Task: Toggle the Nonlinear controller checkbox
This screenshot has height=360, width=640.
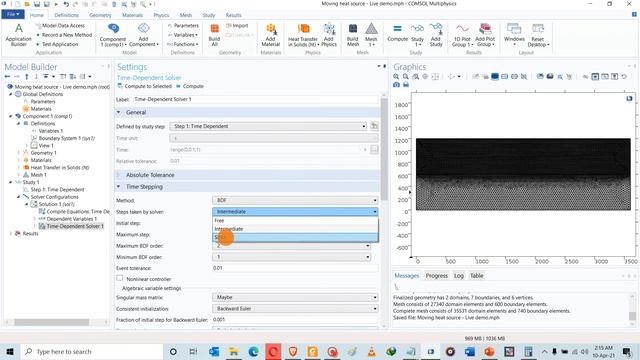Action: pyautogui.click(x=120, y=278)
